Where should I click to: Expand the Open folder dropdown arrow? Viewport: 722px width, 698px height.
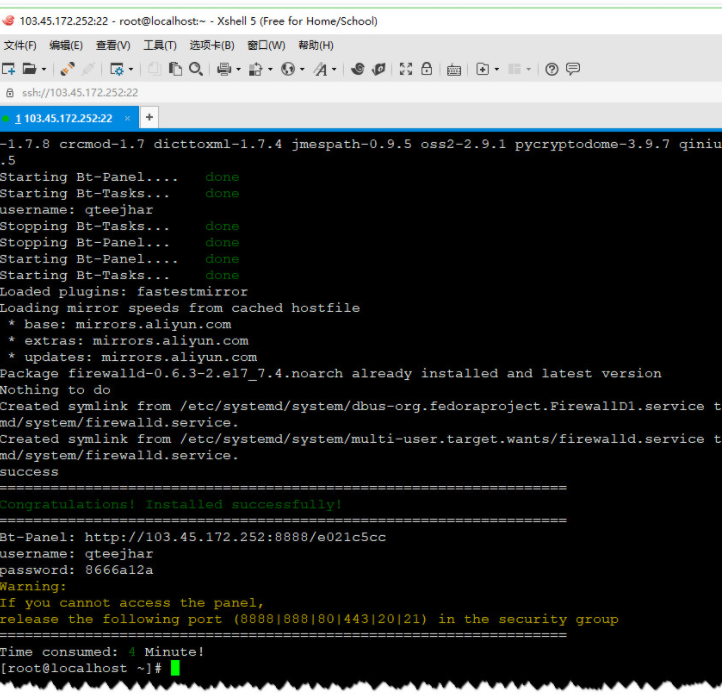point(43,69)
